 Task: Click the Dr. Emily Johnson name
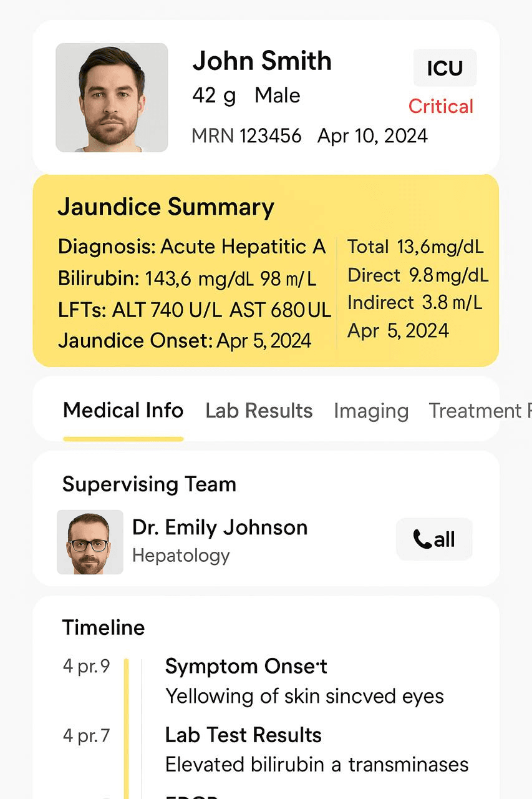220,527
